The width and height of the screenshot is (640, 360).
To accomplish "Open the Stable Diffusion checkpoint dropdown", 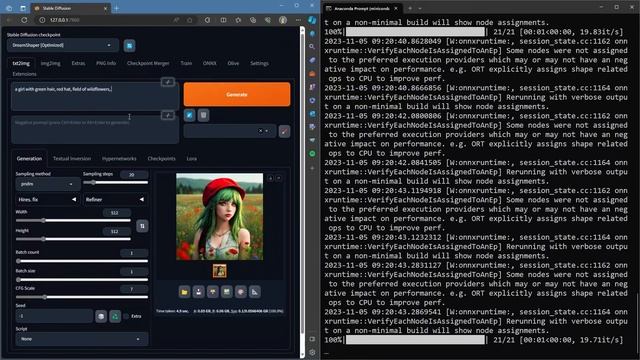I will point(63,45).
